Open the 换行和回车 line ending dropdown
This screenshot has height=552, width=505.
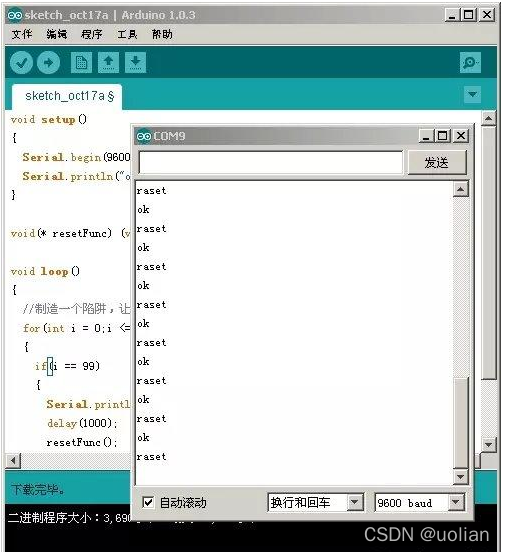point(316,502)
